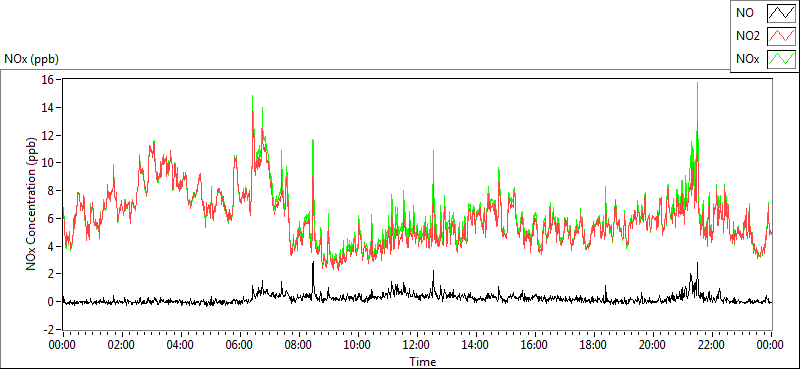
Task: Click the 22:00 time axis label
Action: point(712,345)
